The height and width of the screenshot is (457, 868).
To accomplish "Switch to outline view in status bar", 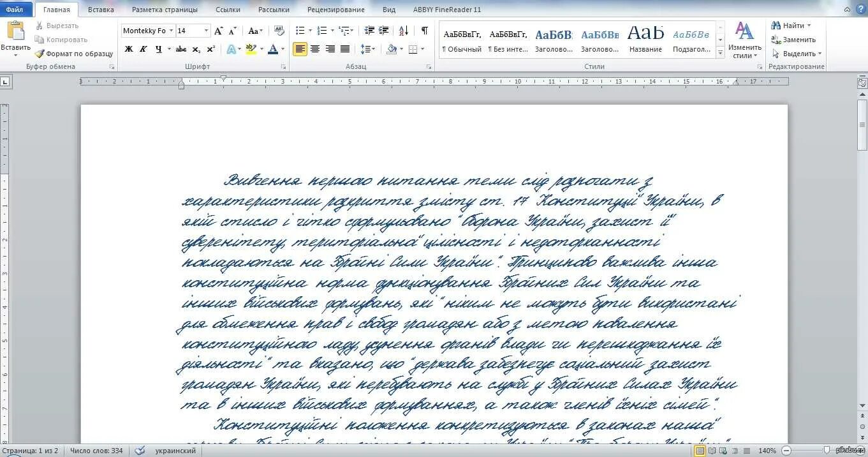I will click(735, 451).
